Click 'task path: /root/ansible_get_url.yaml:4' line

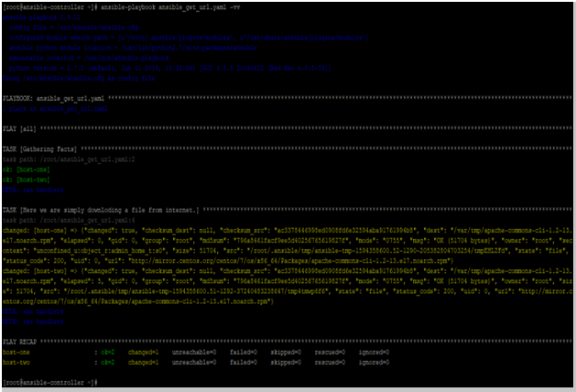click(69, 221)
